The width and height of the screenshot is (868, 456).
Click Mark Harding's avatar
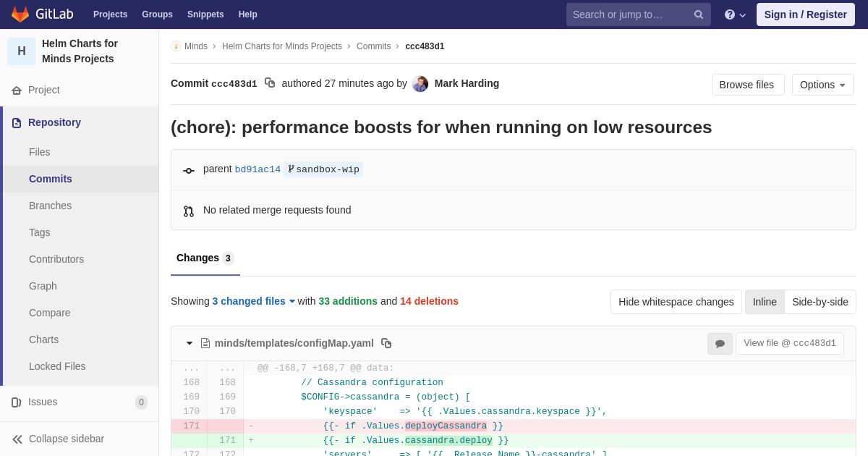tap(420, 84)
